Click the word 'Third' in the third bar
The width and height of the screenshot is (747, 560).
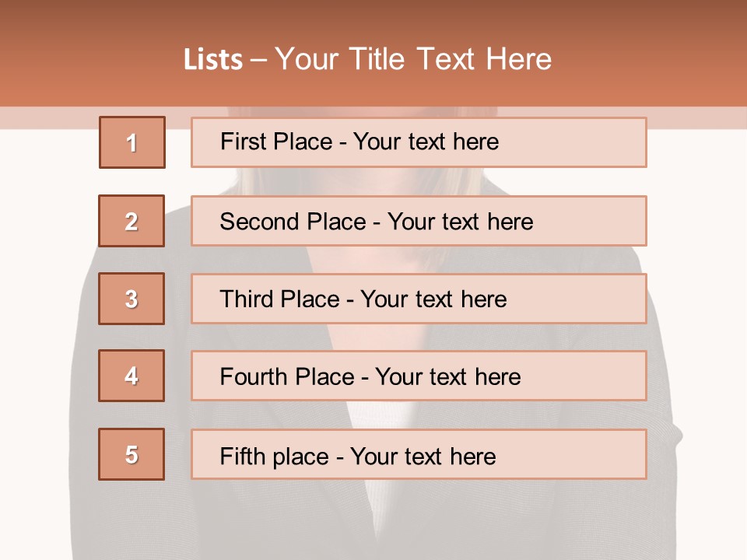point(247,299)
